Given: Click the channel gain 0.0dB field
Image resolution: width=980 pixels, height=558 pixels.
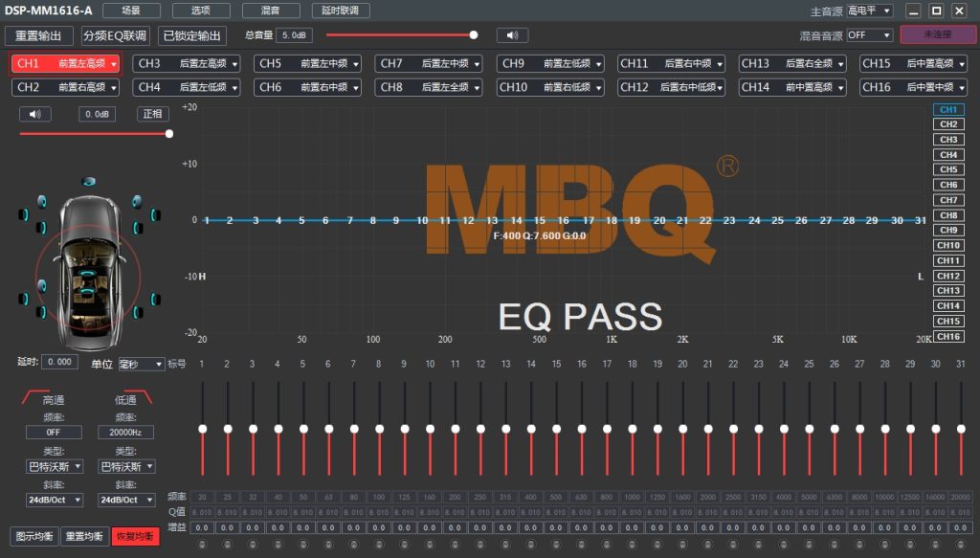Looking at the screenshot, I should 97,114.
